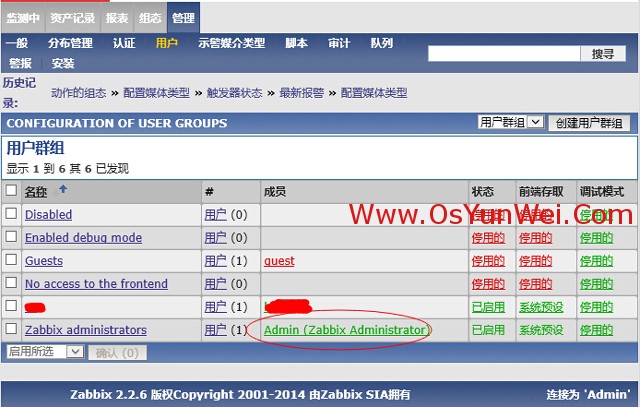Open the 队列 submenu
Screen dimensions: 640x407
382,43
